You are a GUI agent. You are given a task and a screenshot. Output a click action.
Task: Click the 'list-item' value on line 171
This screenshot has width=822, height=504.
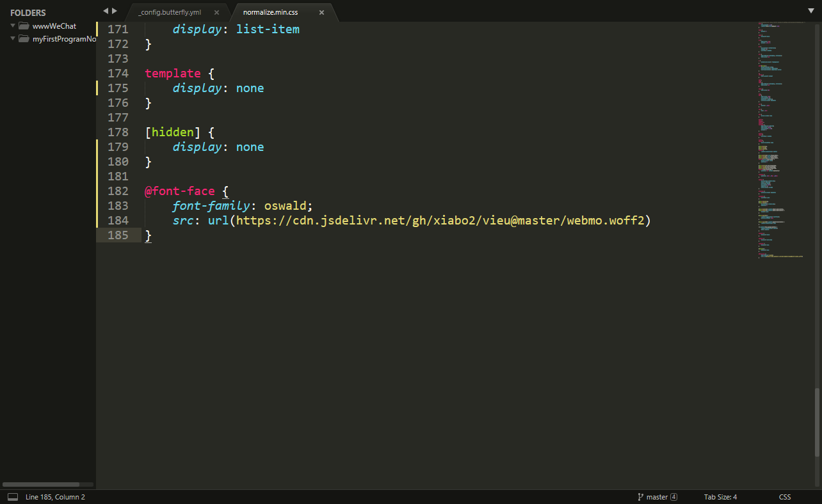tap(268, 29)
